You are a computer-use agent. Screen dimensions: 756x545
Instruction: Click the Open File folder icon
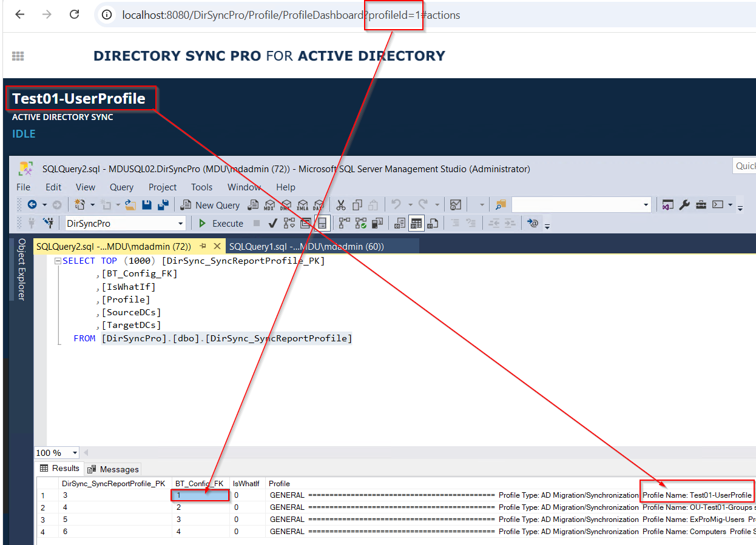click(130, 205)
